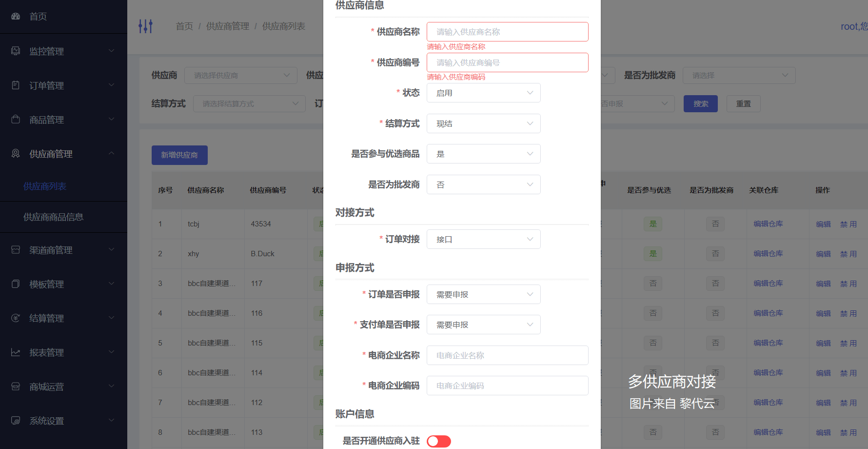
Task: Click the 搜索 search button
Action: [701, 103]
